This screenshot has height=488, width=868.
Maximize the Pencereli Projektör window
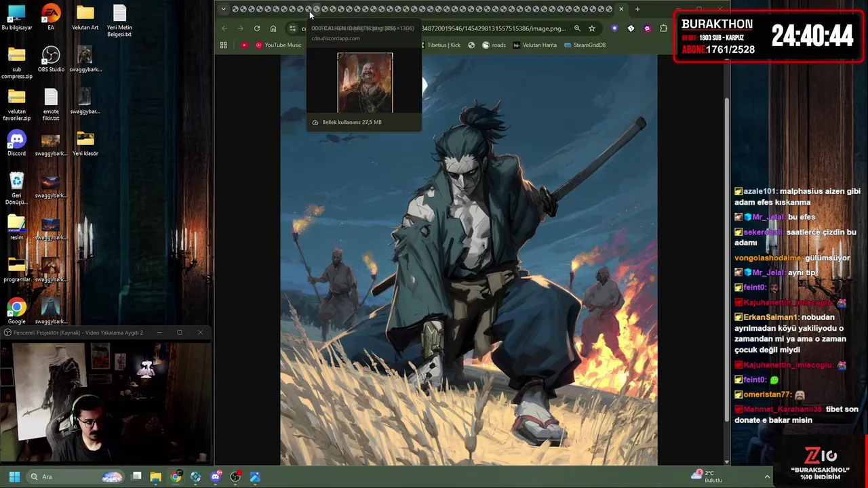coord(180,333)
